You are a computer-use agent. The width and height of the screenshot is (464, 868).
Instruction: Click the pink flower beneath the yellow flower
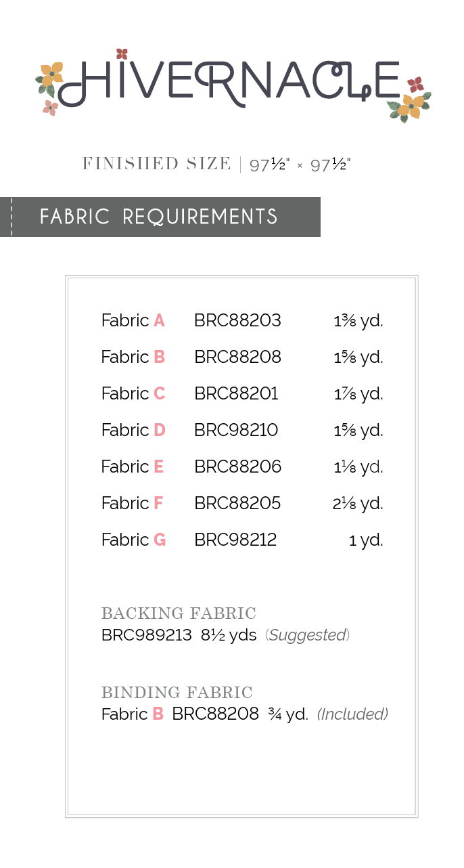click(x=50, y=107)
